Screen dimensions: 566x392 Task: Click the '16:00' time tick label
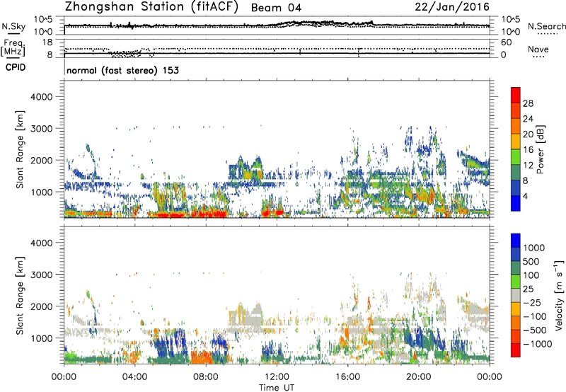coord(347,377)
